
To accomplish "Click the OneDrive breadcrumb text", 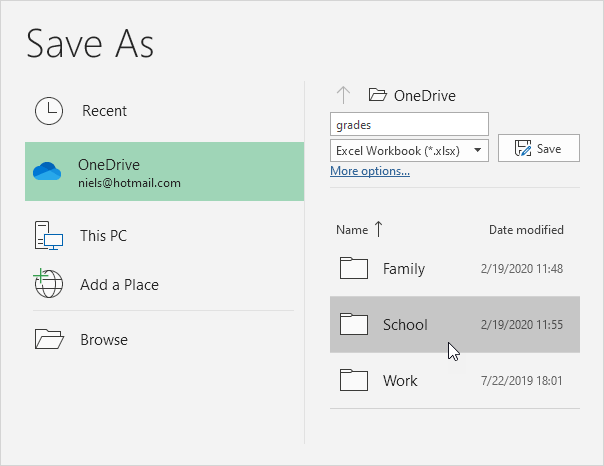I will (x=424, y=96).
